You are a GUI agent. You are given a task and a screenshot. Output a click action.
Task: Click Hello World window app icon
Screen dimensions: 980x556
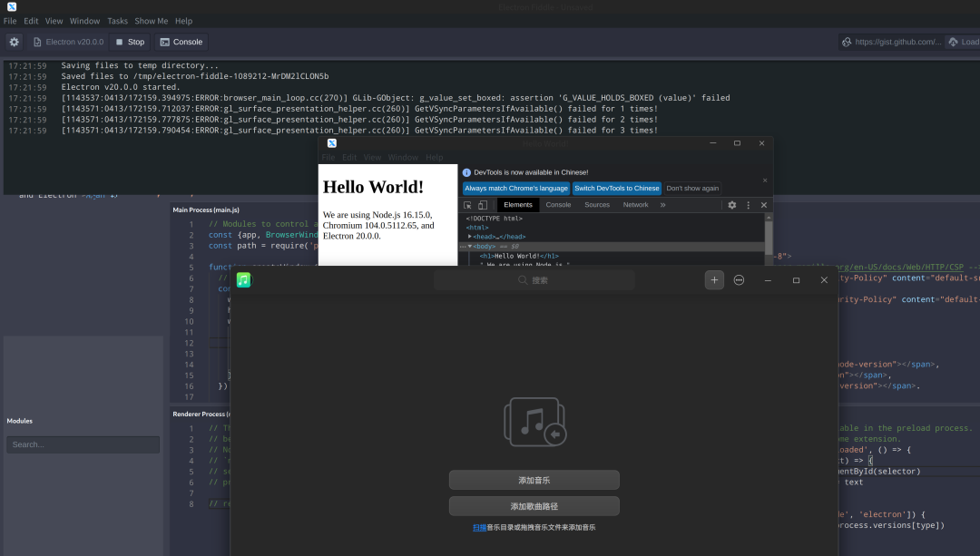[x=332, y=143]
